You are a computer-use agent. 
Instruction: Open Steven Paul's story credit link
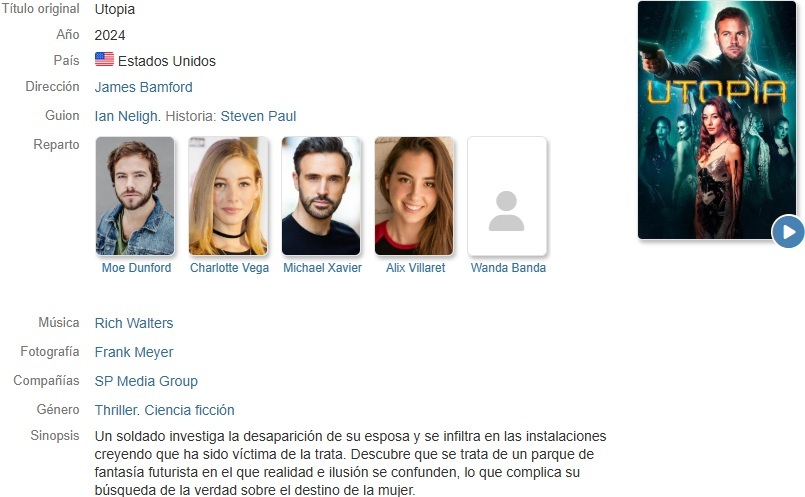(x=258, y=117)
